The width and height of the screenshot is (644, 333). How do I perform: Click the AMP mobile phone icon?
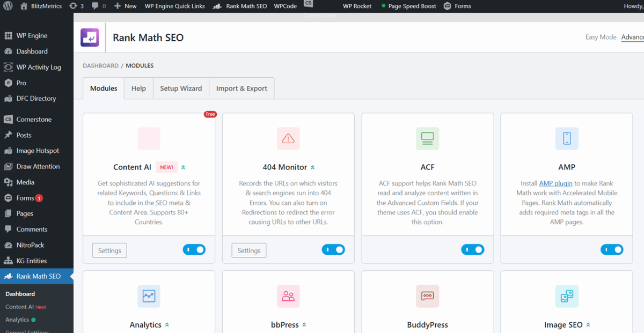[x=567, y=138]
